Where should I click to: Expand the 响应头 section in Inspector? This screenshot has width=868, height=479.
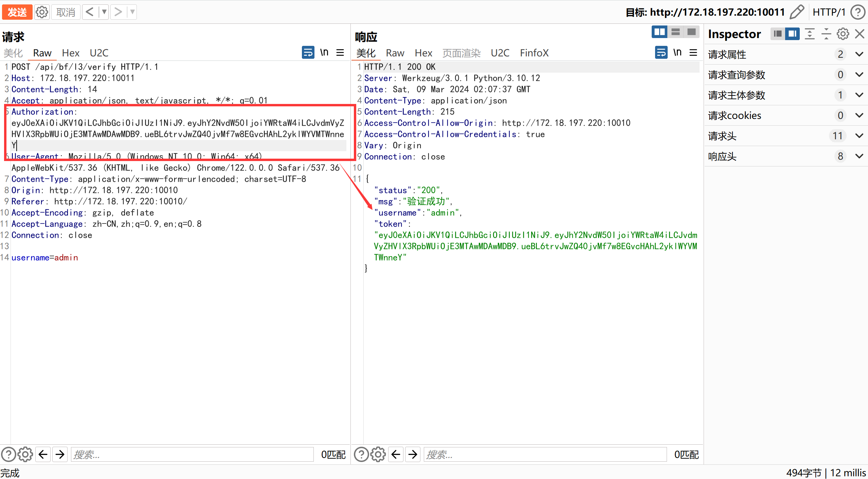tap(859, 156)
